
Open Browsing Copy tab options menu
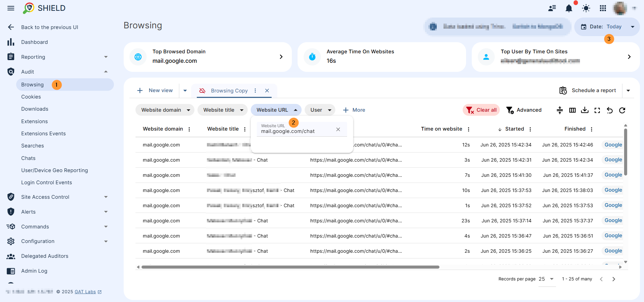(255, 90)
